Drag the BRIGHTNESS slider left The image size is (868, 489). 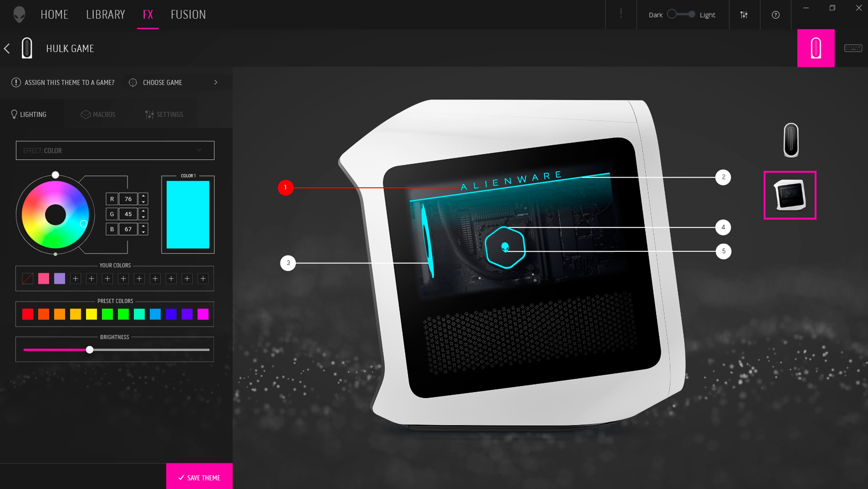(89, 350)
